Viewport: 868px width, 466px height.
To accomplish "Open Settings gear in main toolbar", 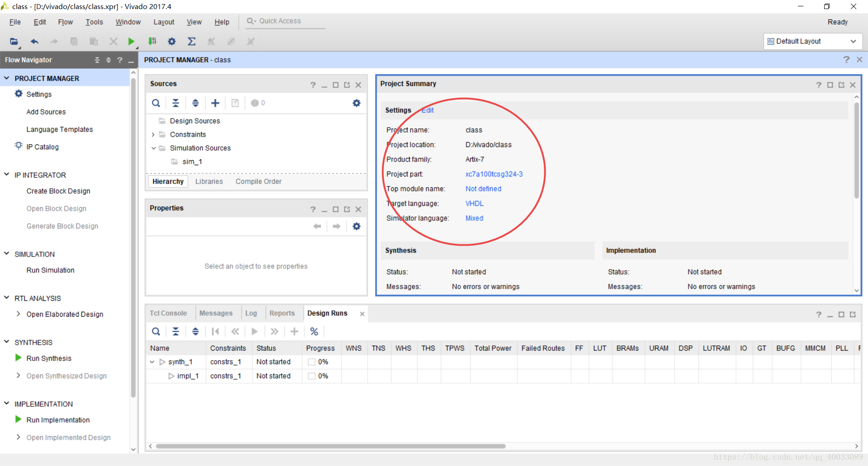I will point(172,42).
